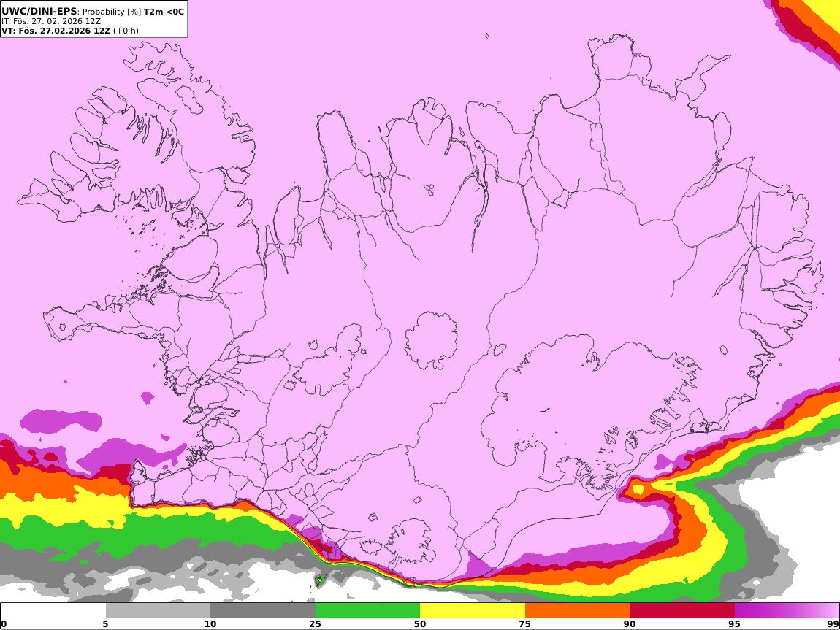Screen dimensions: 840x630
Task: Click the 'UWC/DINI-EPS' title text
Action: tap(39, 11)
